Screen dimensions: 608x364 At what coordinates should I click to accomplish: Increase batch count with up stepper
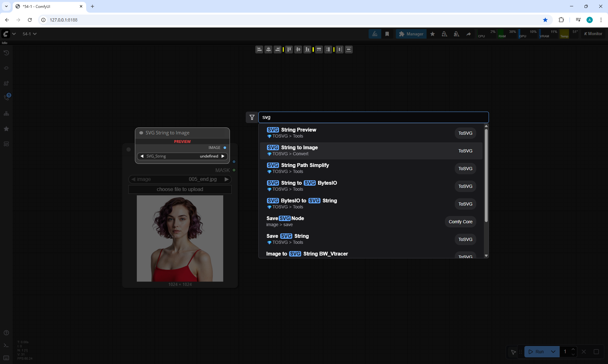click(573, 349)
